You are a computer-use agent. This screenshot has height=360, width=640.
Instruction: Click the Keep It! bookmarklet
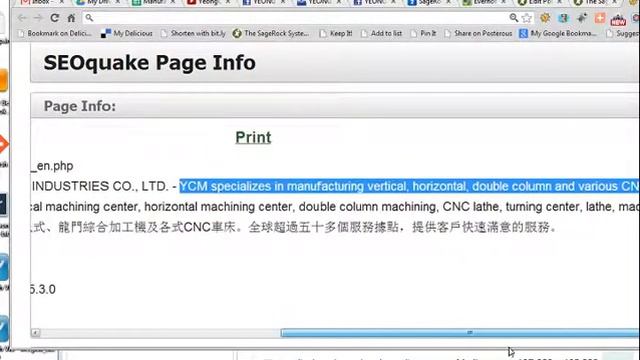point(336,33)
